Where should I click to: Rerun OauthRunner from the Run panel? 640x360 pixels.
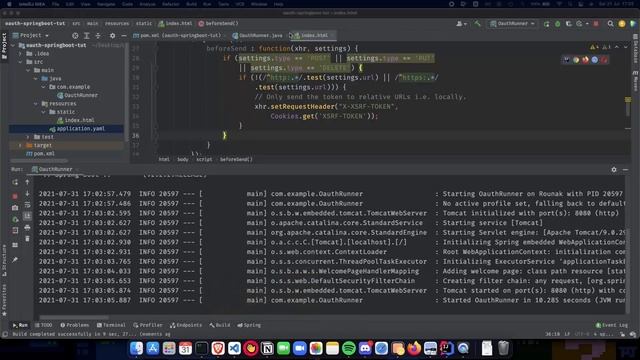pos(15,182)
